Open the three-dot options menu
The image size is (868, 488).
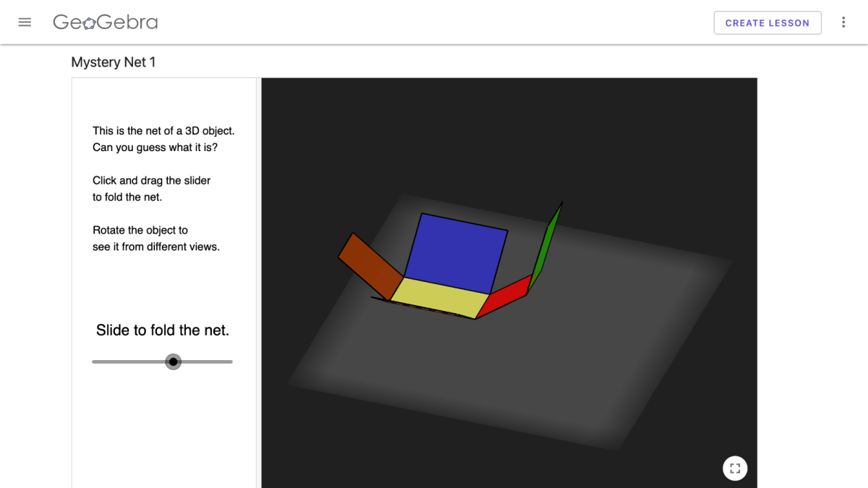click(x=843, y=22)
